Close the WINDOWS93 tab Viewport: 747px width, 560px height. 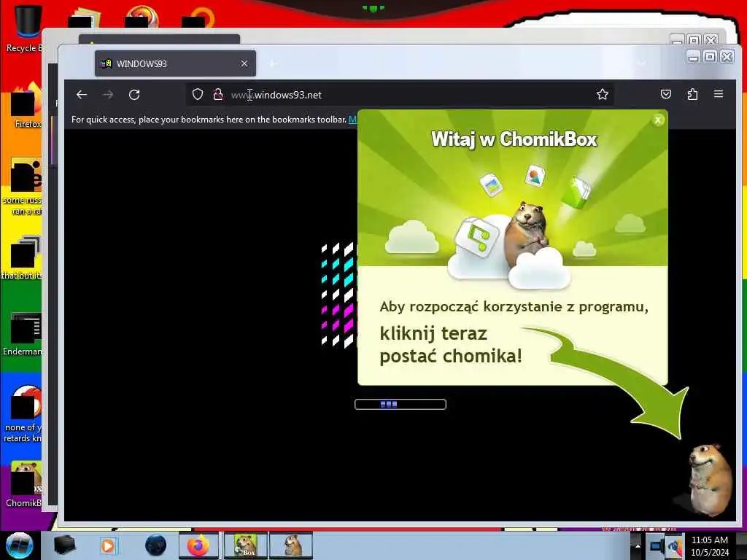coord(244,63)
